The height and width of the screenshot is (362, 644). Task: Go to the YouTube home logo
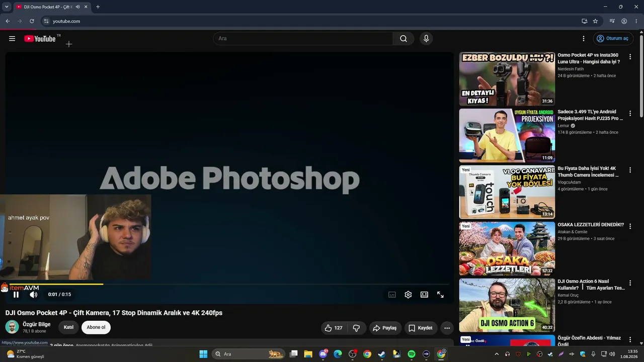point(40,39)
